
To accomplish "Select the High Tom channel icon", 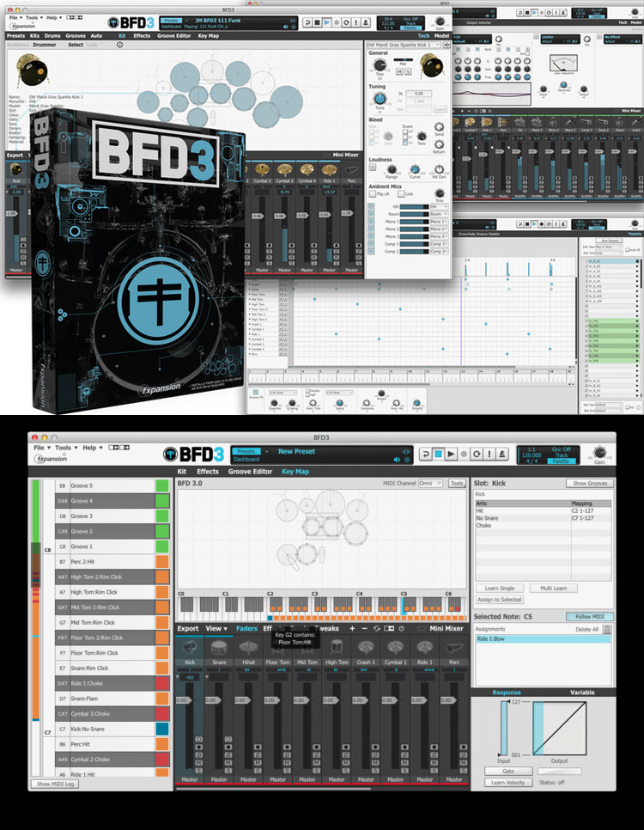I will [x=337, y=648].
